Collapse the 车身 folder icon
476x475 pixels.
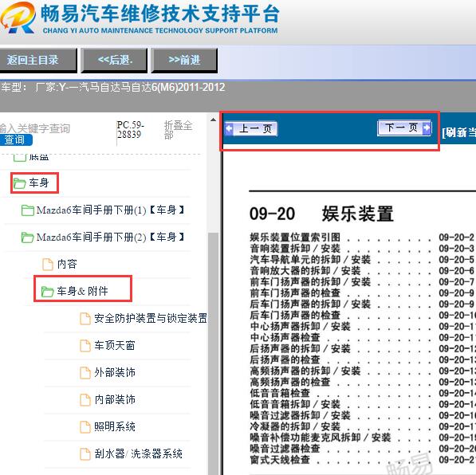coord(19,183)
